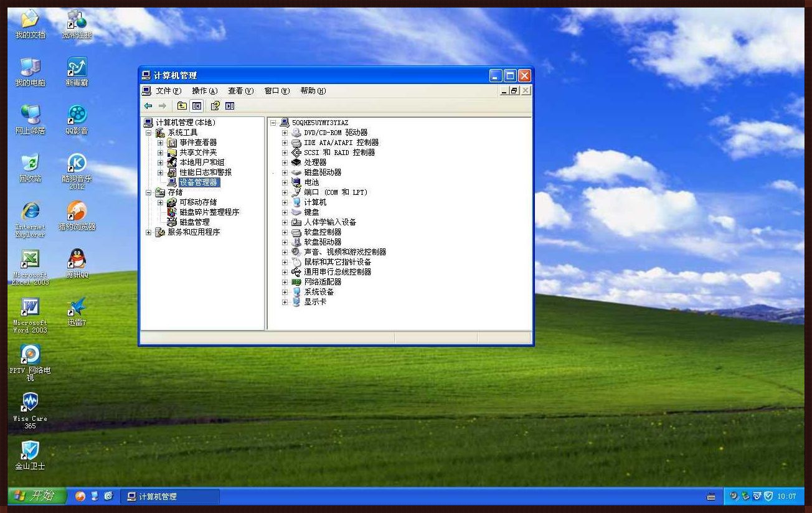Select the 键盘 device category
Screen dimensions: 812x513
coord(311,212)
